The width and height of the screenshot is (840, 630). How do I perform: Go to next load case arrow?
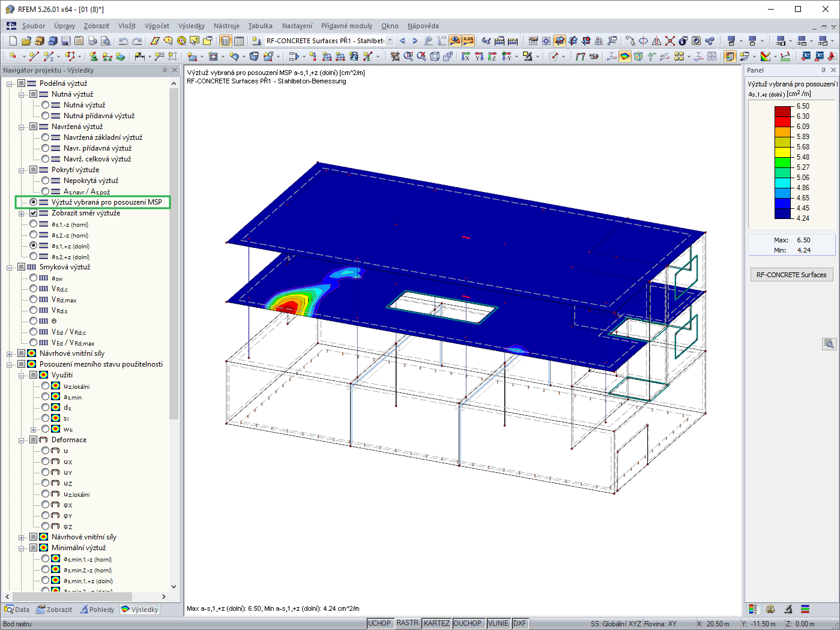click(415, 41)
